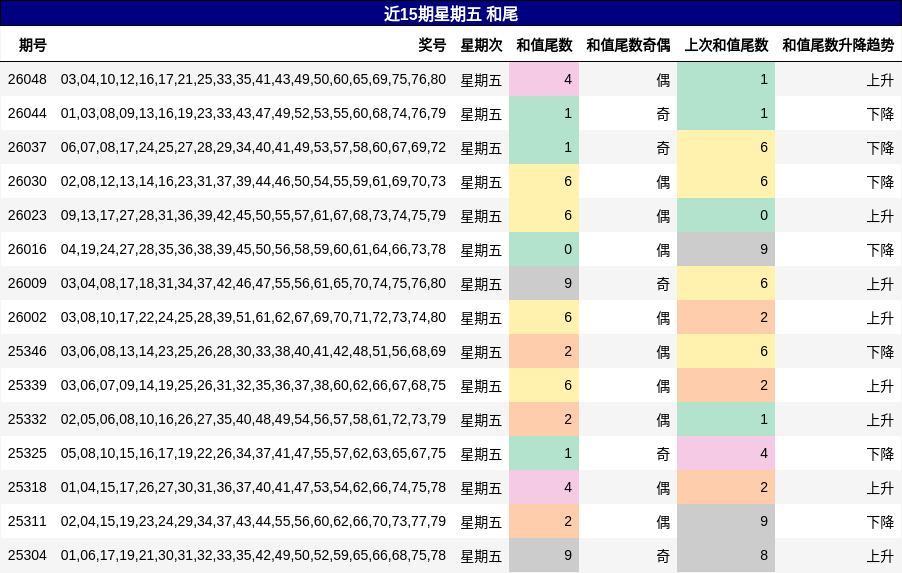Click the winning numbers of issue 26044
The image size is (902, 573).
[x=253, y=113]
